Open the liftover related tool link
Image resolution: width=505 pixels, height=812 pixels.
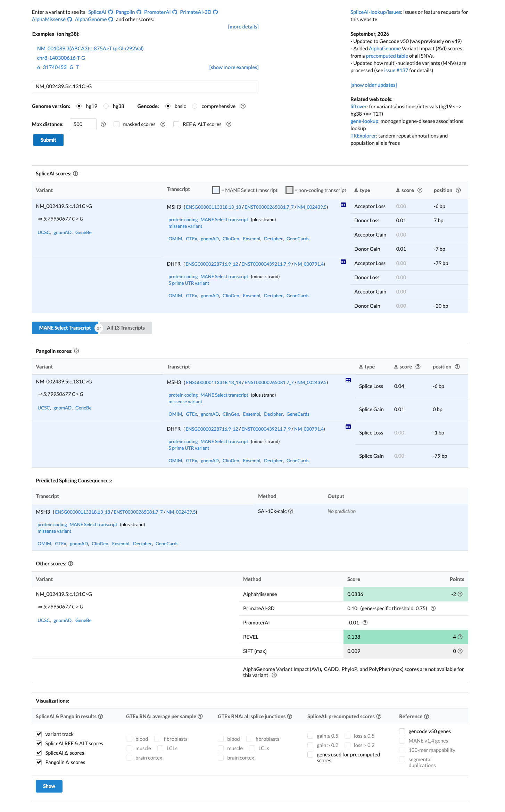tap(358, 107)
